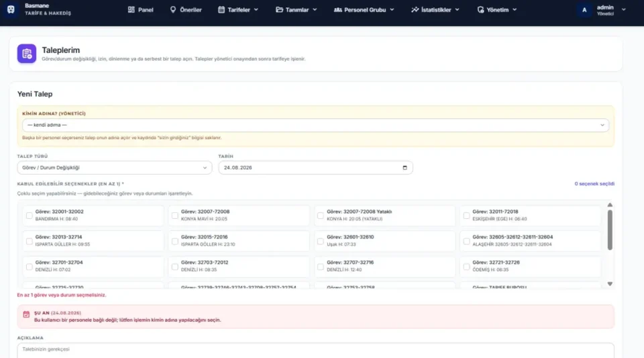644x358 pixels.
Task: Open the Yönetim menu
Action: 497,9
